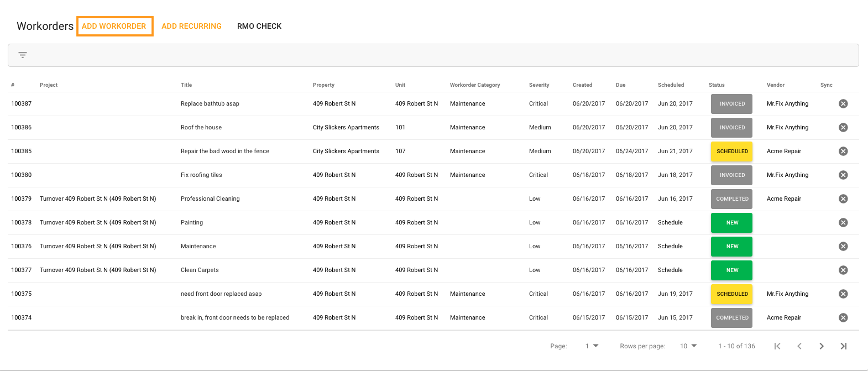
Task: Select 'need front door replaced asap' title
Action: [221, 294]
